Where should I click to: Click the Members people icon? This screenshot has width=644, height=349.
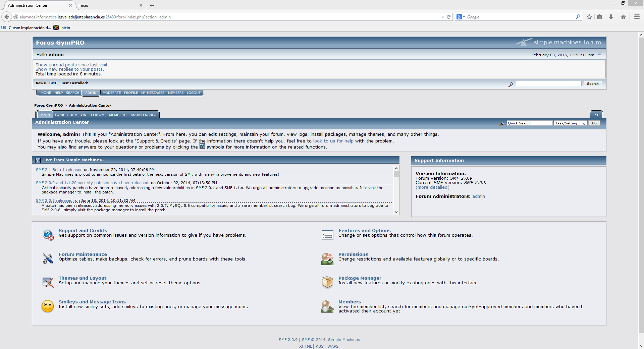pyautogui.click(x=327, y=306)
